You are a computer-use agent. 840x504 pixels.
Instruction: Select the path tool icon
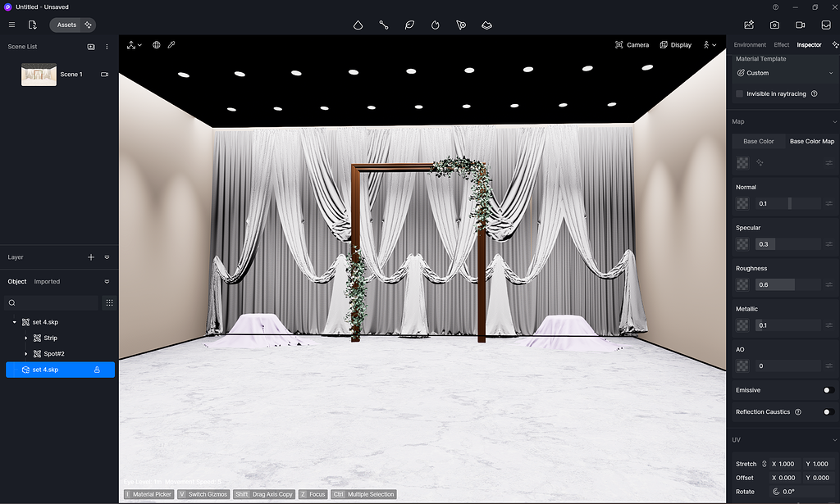(x=384, y=25)
